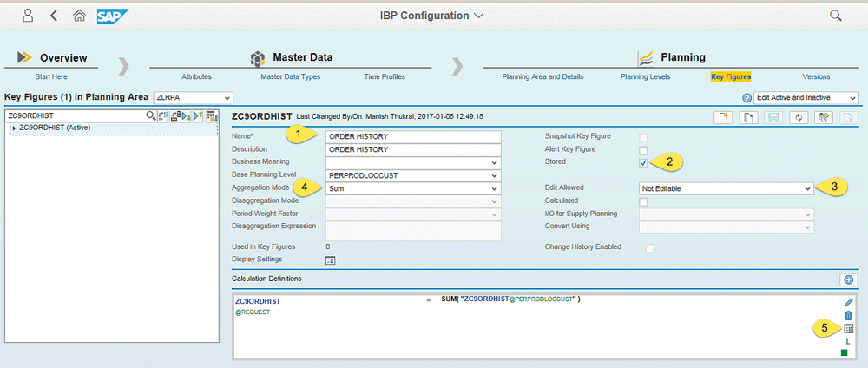The image size is (868, 368).
Task: Open the Period Weight Factor dropdown
Action: tap(413, 214)
